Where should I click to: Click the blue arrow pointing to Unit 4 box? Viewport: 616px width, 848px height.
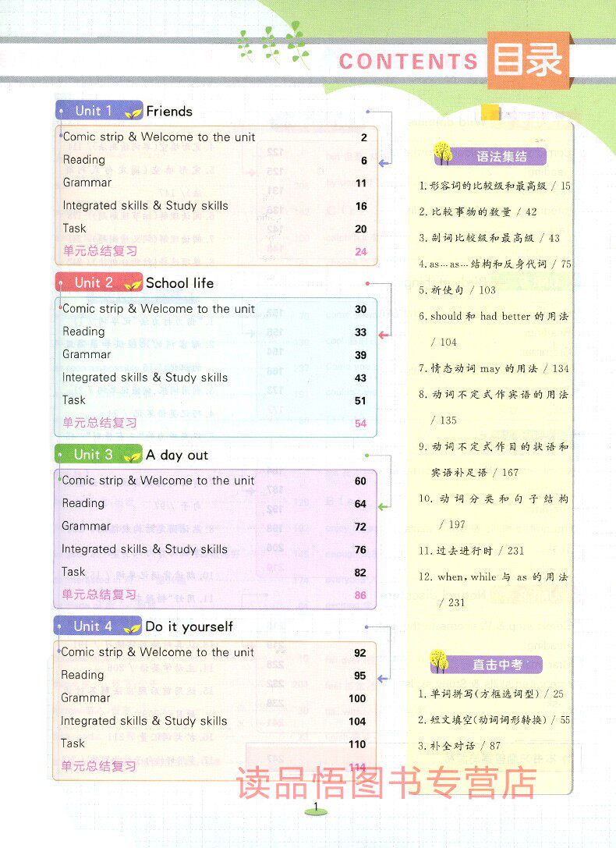(383, 679)
